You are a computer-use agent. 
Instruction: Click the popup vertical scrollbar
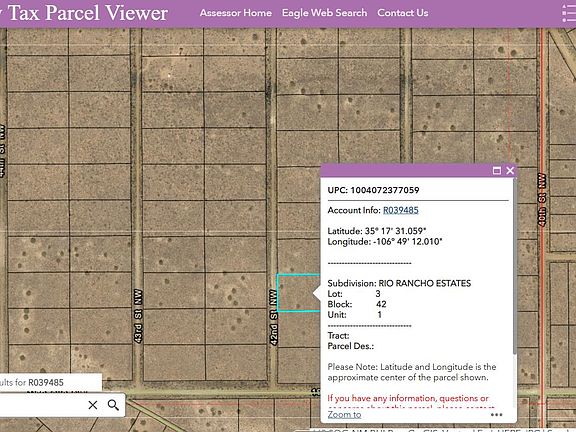pyautogui.click(x=515, y=266)
